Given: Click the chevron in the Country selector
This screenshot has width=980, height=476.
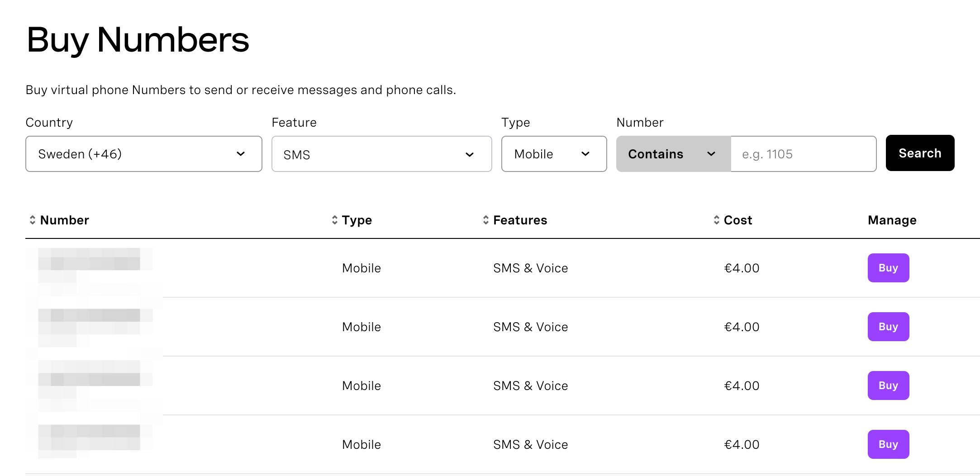Looking at the screenshot, I should click(241, 154).
